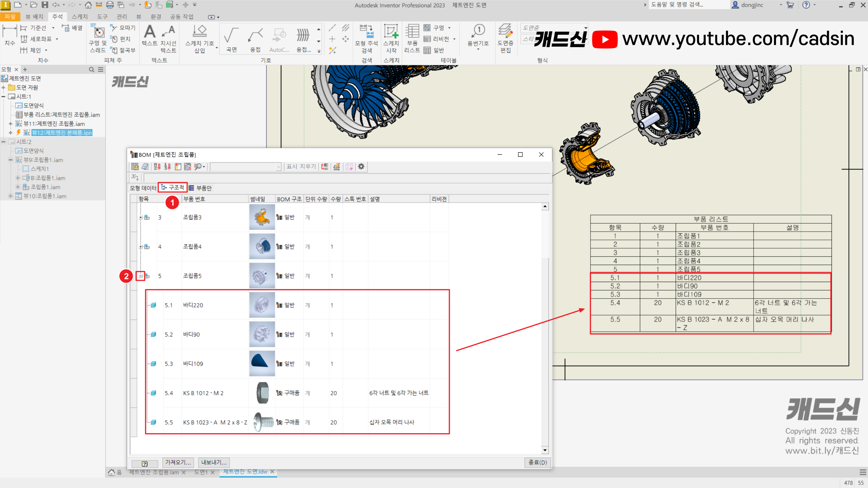Switch to 제트엔진 조립품.iam document tab
The height and width of the screenshot is (488, 868).
click(x=154, y=472)
